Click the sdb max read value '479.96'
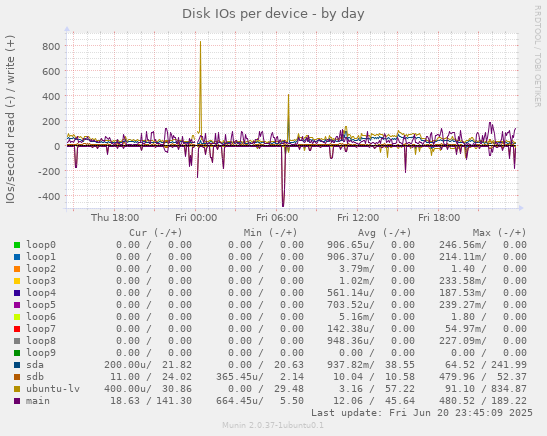547x436 pixels. pos(457,377)
